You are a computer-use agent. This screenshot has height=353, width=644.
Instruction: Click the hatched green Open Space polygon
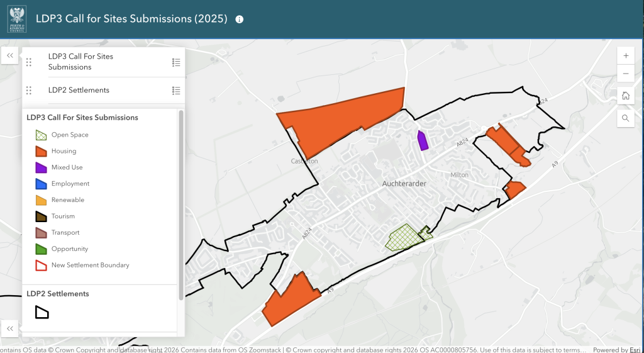pyautogui.click(x=404, y=238)
